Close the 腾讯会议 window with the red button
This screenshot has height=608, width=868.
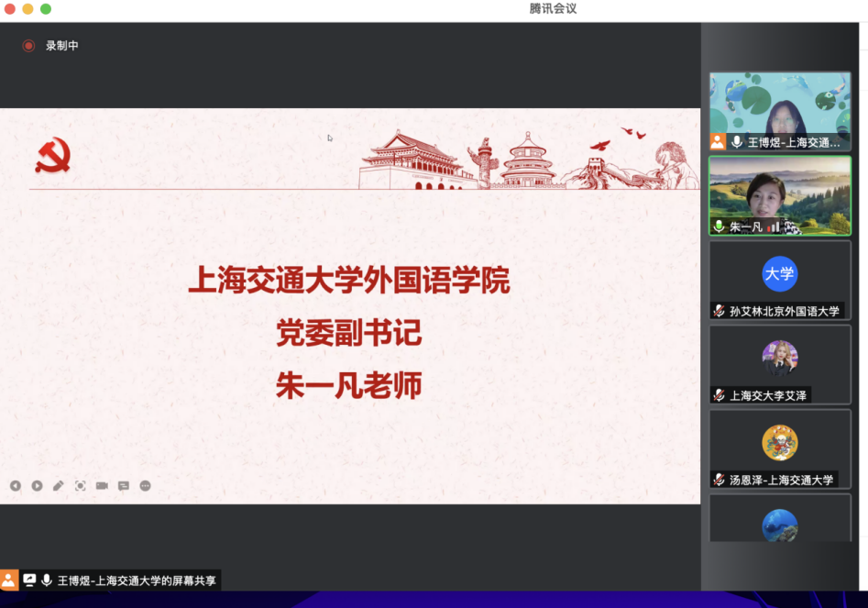[9, 9]
